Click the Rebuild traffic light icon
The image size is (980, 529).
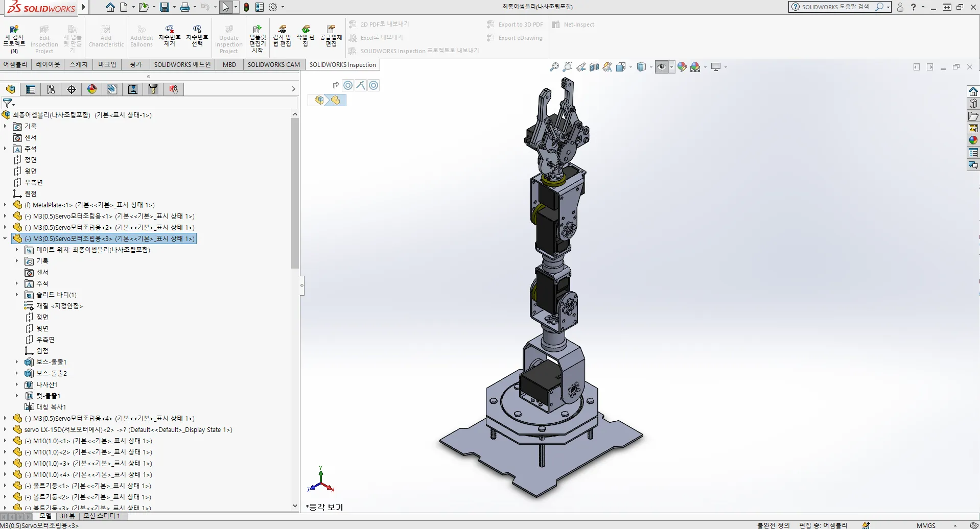pyautogui.click(x=246, y=7)
